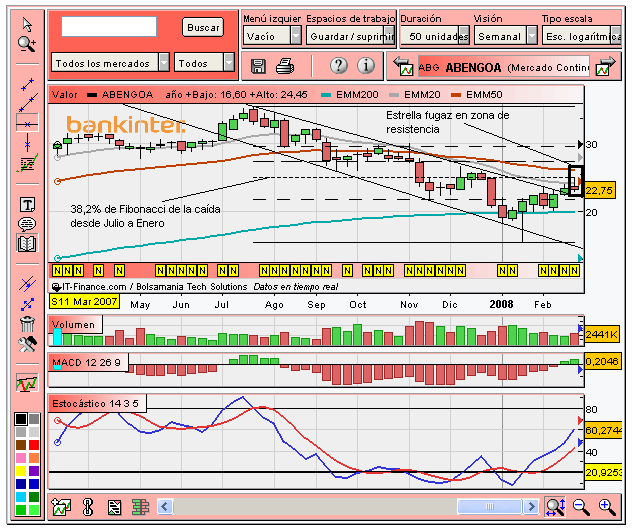The height and width of the screenshot is (530, 633).
Task: Click the EMM50 legend entry
Action: [477, 95]
